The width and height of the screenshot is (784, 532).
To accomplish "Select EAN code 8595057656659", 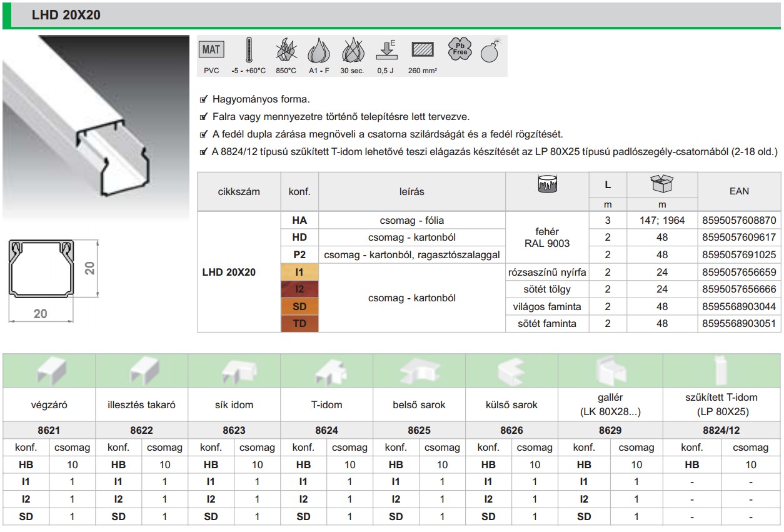I will pos(739,272).
